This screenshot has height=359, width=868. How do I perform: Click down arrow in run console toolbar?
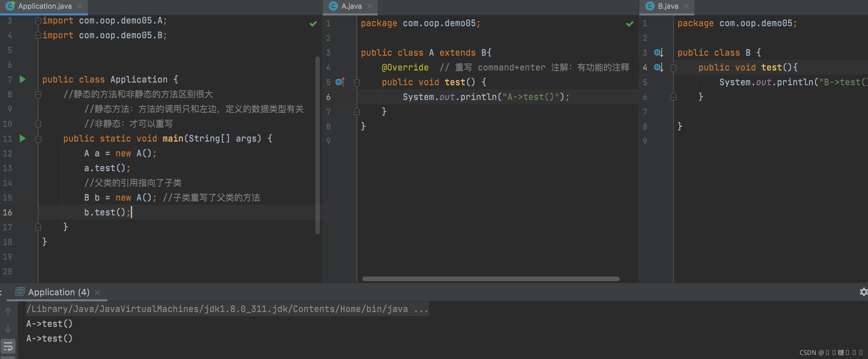pos(8,328)
